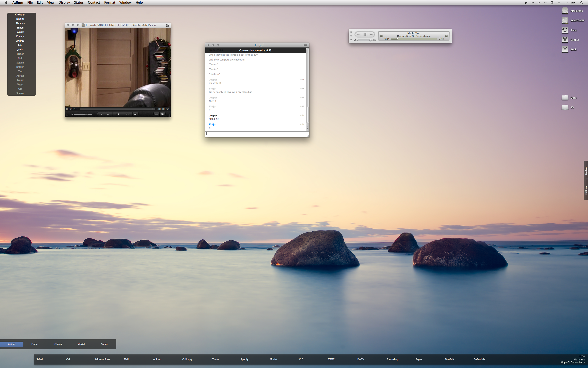Image resolution: width=588 pixels, height=368 pixels.
Task: Switch to iTunes in the task switcher
Action: (x=58, y=344)
